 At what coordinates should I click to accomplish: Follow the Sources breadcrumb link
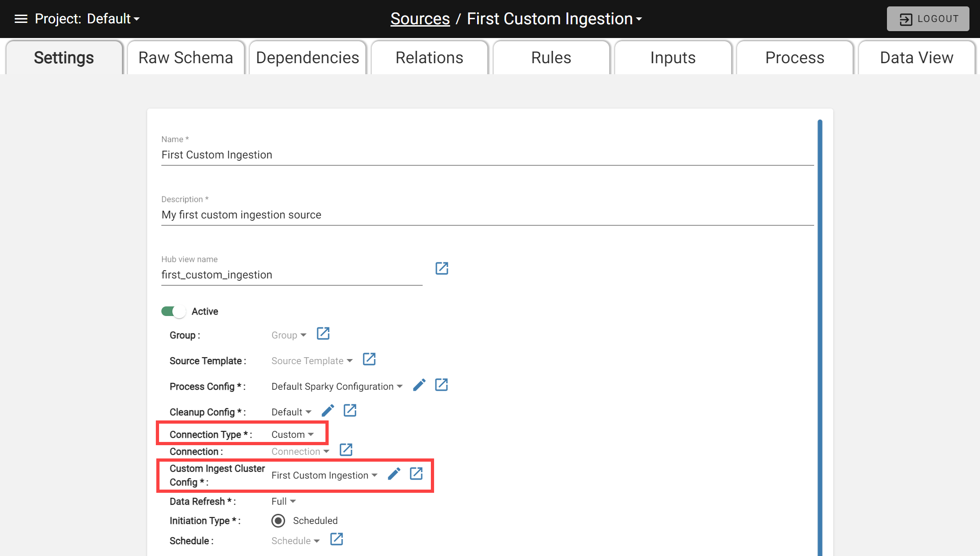click(420, 19)
